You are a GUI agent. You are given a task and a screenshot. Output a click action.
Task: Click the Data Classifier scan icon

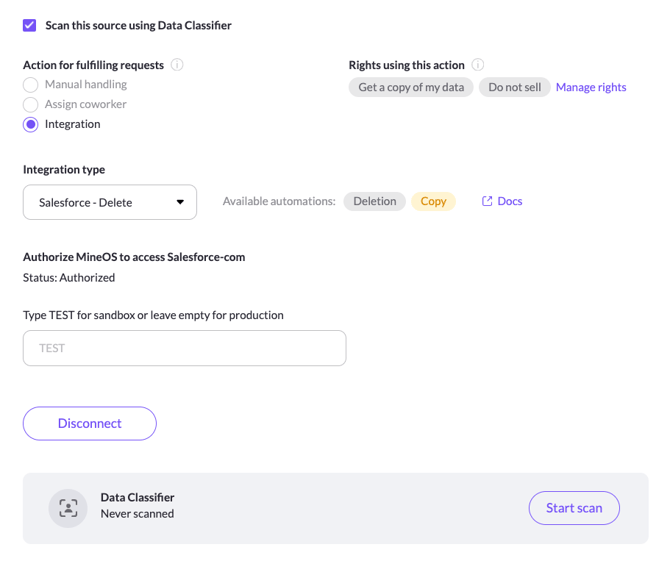pos(68,508)
